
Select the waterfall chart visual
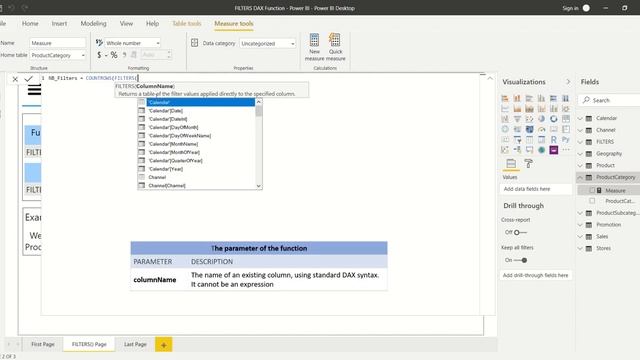point(505,119)
